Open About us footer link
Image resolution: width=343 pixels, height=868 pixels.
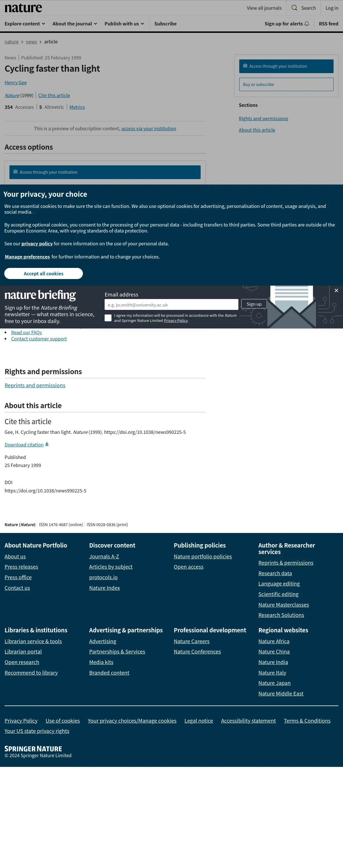point(15,557)
